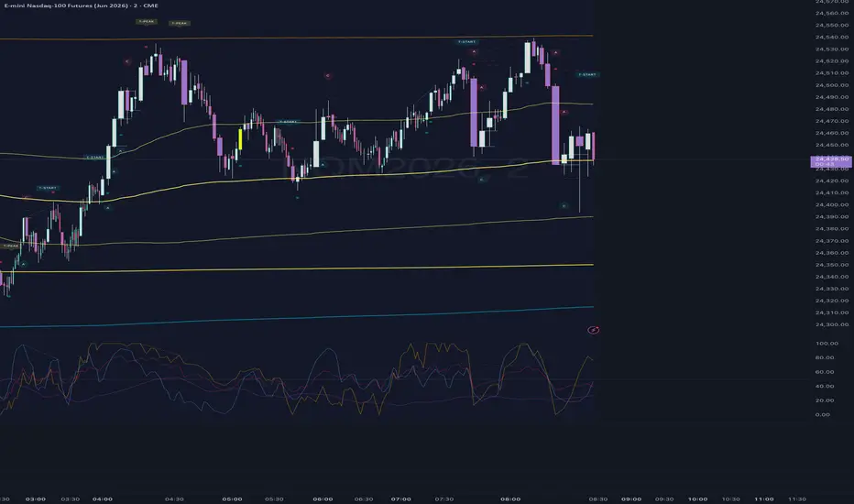The width and height of the screenshot is (854, 504).
Task: Click the 09:30 time axis label
Action: point(664,499)
